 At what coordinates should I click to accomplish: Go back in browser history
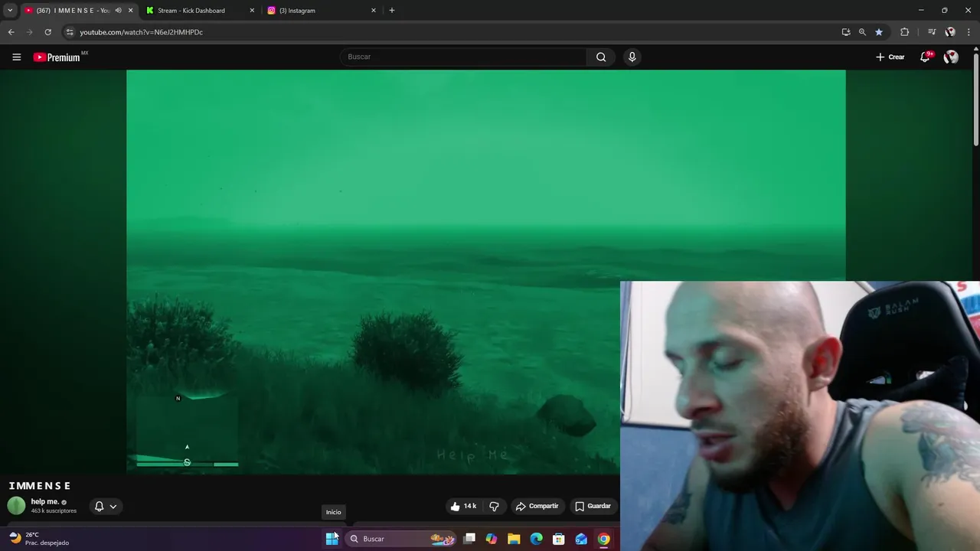pyautogui.click(x=11, y=32)
